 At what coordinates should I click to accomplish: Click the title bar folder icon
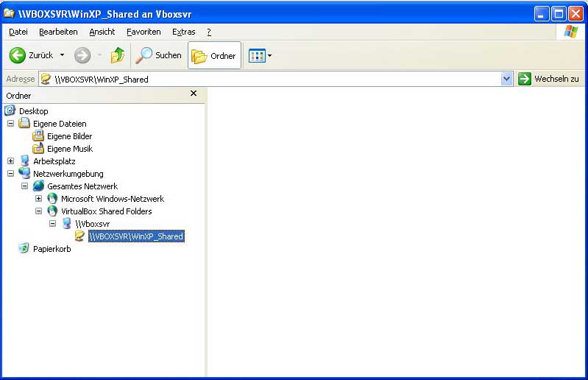pyautogui.click(x=9, y=13)
